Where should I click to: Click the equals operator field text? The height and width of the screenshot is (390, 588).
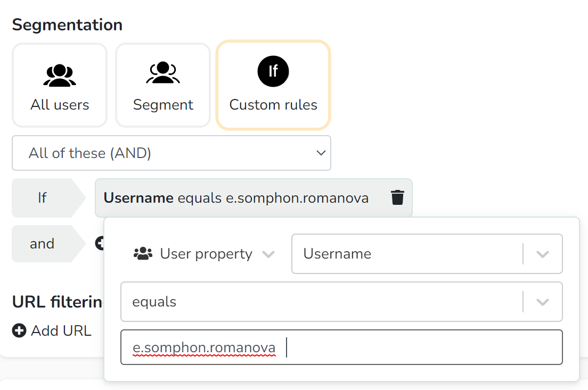(154, 302)
